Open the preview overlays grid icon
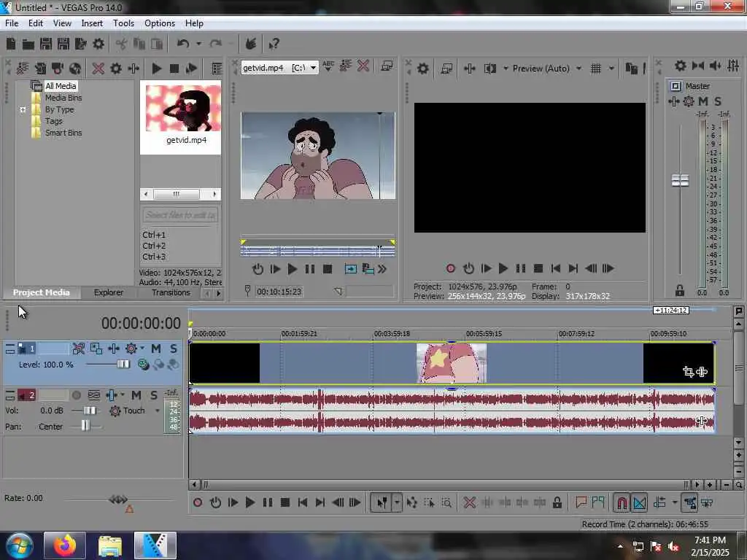Screen dimensions: 747x560 click(595, 69)
